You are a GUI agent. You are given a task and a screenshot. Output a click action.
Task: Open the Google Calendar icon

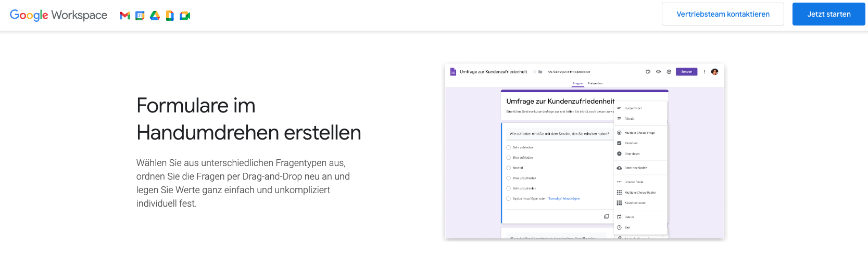click(140, 16)
